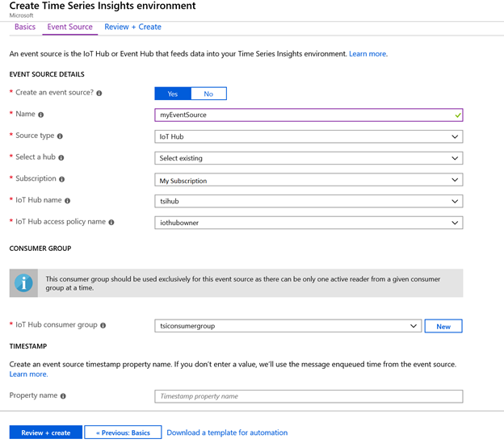Select No for creating an event source

click(208, 94)
